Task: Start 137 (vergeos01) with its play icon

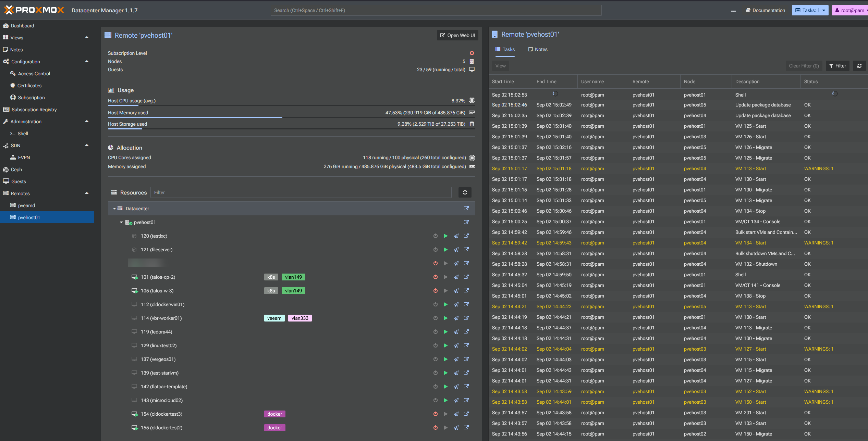Action: [445, 359]
